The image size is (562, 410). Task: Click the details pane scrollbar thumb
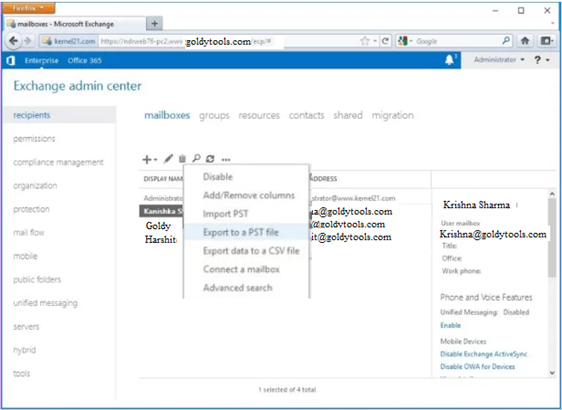[x=552, y=237]
